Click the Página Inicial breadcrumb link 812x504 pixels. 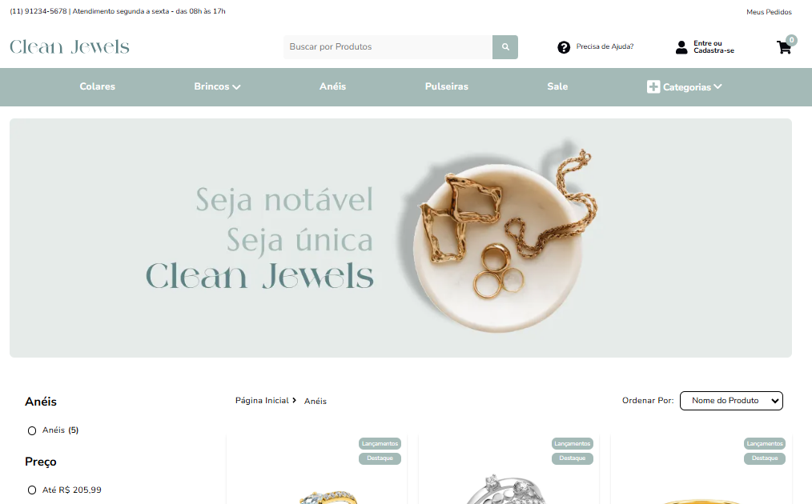[262, 401]
